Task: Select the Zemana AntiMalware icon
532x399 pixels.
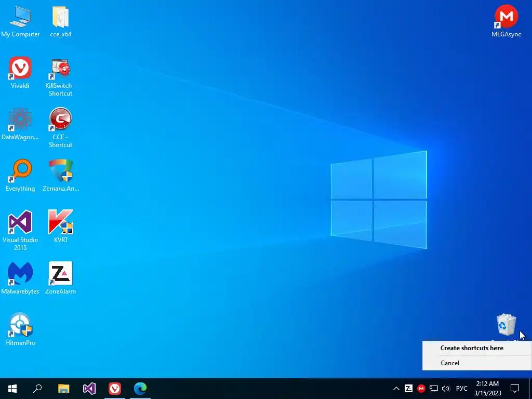Action: pyautogui.click(x=60, y=176)
